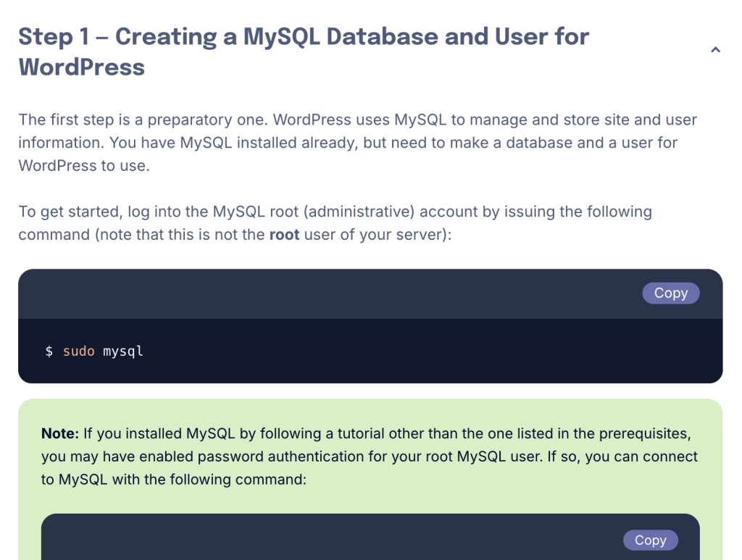Click the "$" shell prompt symbol
742x560 pixels.
[x=49, y=351]
